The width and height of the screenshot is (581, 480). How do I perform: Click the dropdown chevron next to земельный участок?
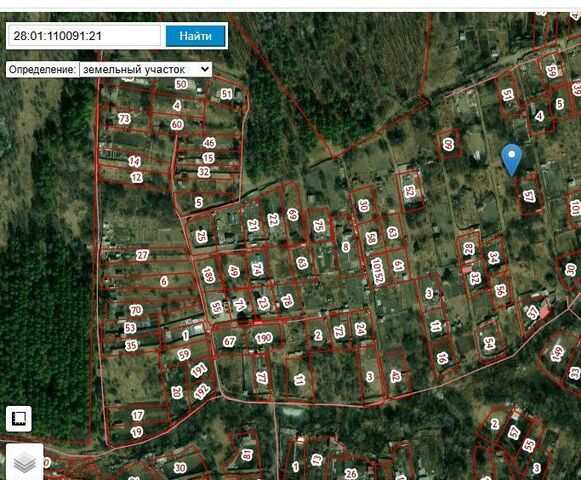(x=204, y=69)
